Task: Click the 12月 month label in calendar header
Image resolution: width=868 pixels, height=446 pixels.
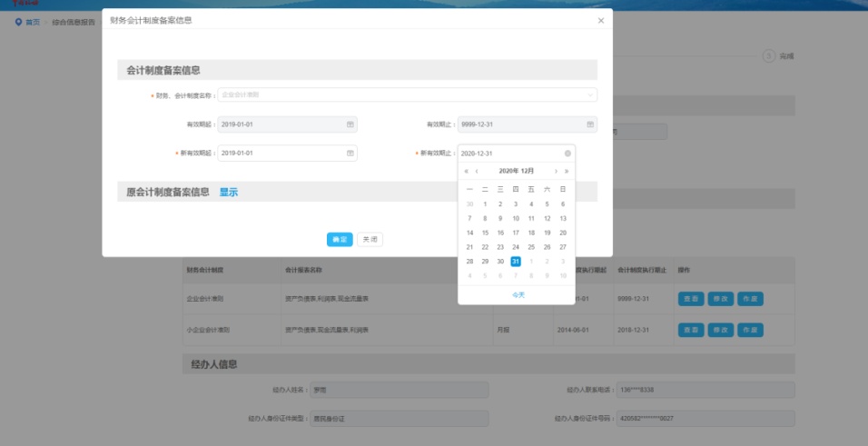Action: click(x=527, y=171)
